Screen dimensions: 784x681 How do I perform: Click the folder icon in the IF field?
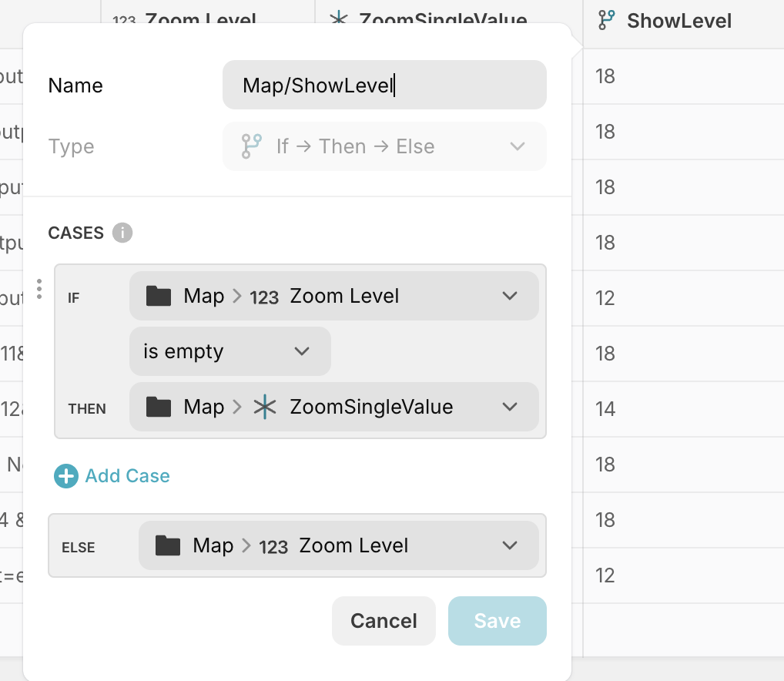point(158,297)
